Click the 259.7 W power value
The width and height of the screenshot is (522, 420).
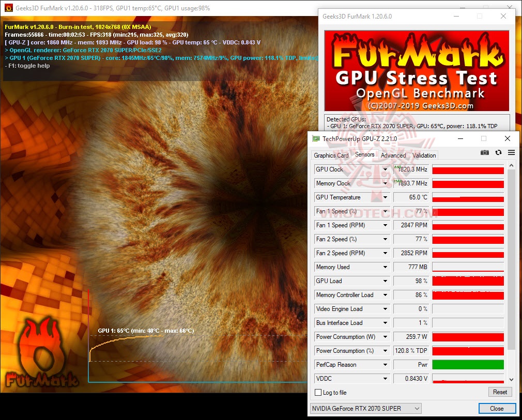tap(411, 337)
